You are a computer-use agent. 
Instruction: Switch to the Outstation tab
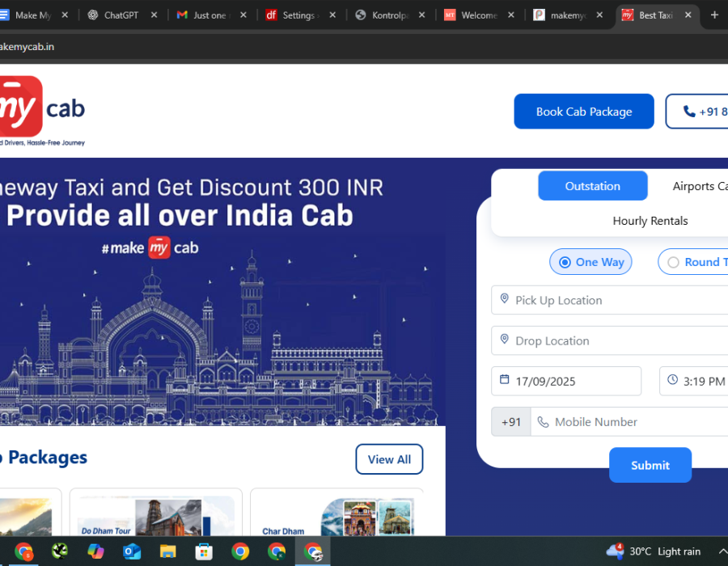click(x=592, y=186)
